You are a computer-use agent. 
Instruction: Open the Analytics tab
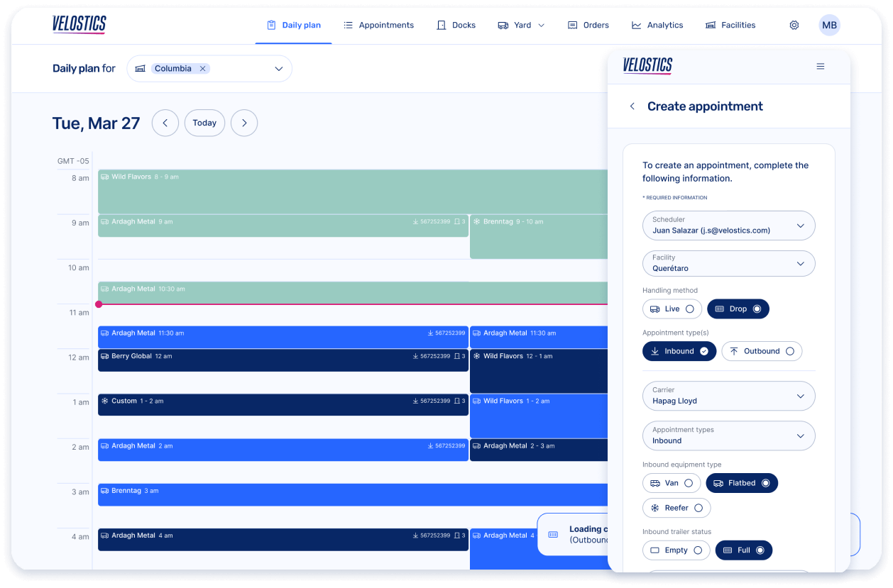point(657,25)
